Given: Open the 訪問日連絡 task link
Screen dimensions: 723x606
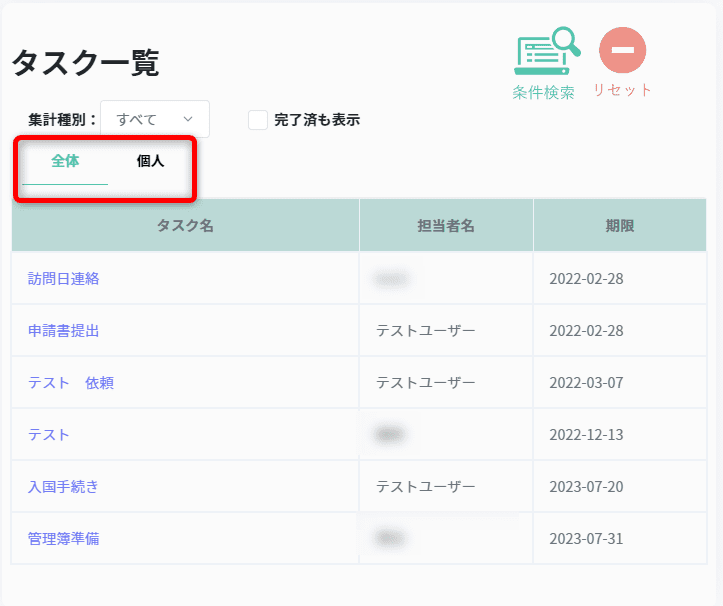Looking at the screenshot, I should click(x=64, y=279).
